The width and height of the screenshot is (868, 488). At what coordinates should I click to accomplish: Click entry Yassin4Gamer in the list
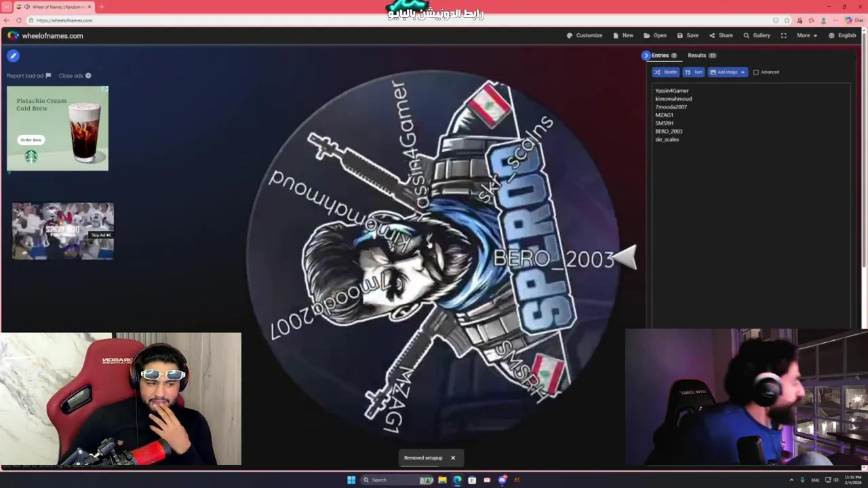pos(671,91)
